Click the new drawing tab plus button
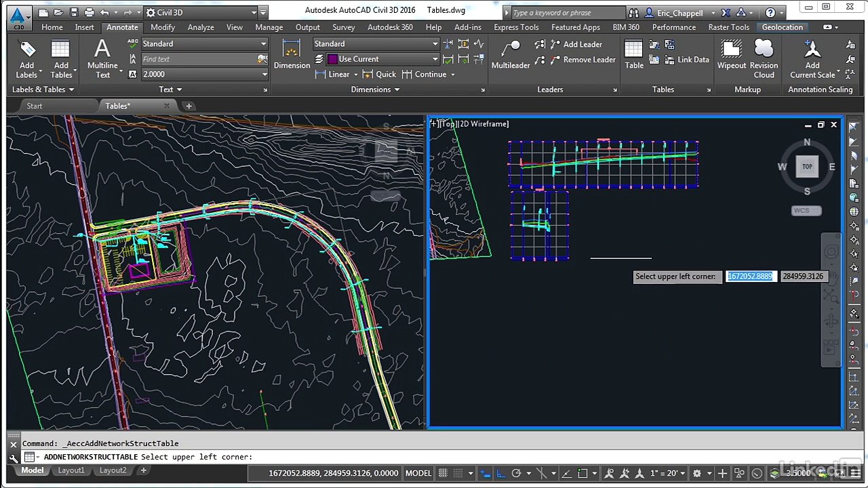 (189, 106)
